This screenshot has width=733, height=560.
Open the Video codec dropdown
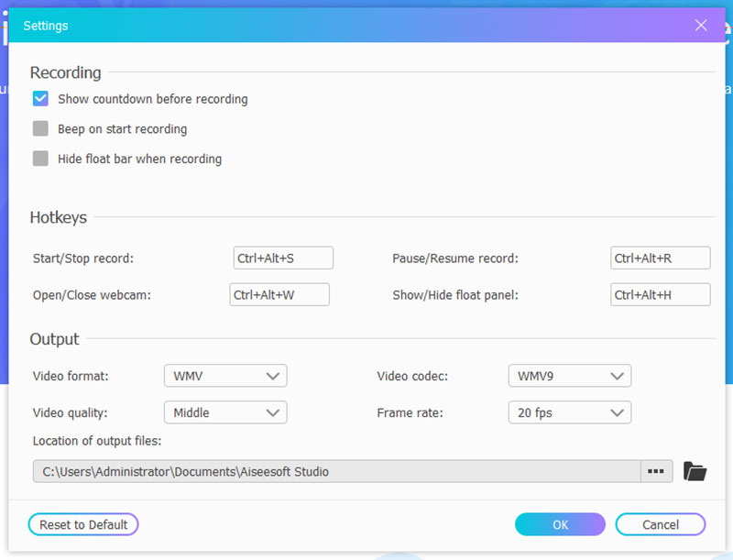click(x=570, y=376)
